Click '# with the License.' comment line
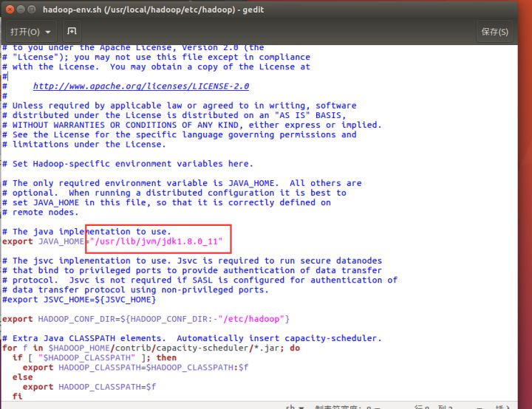 pos(156,66)
